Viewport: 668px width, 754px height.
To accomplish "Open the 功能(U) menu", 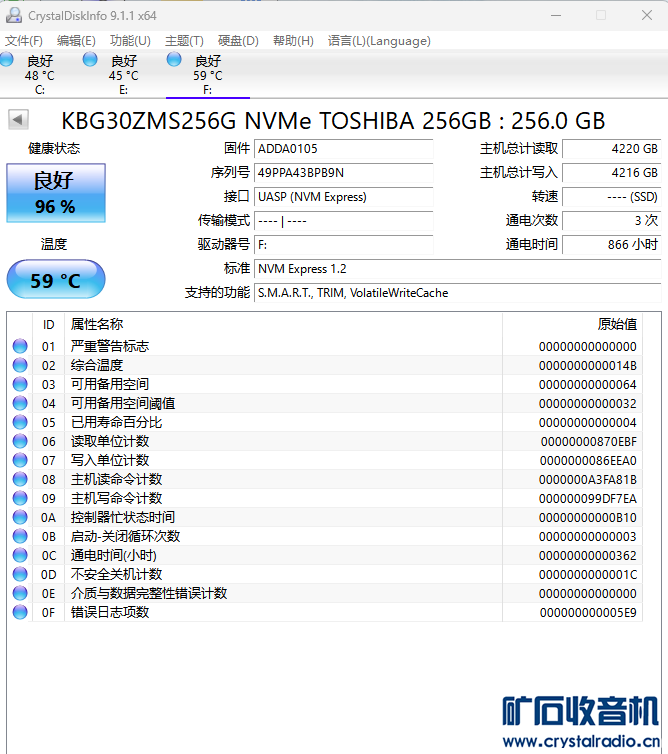I will coord(130,41).
